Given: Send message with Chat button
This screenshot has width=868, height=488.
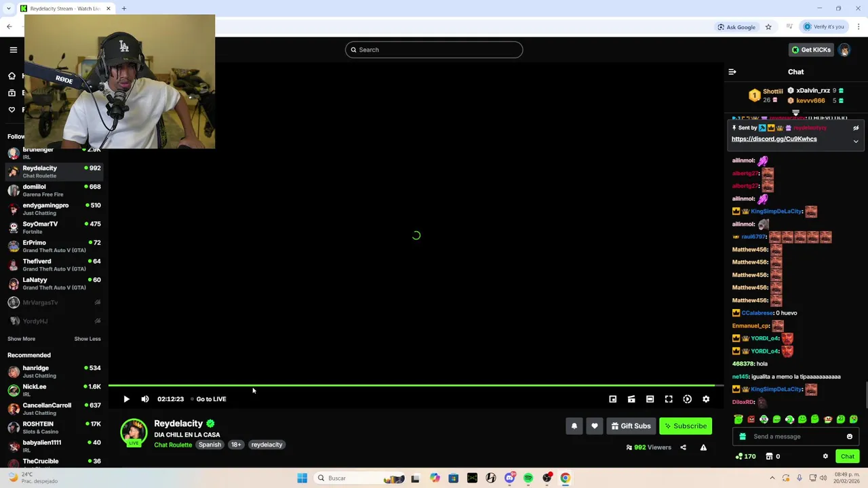Looking at the screenshot, I should (848, 456).
